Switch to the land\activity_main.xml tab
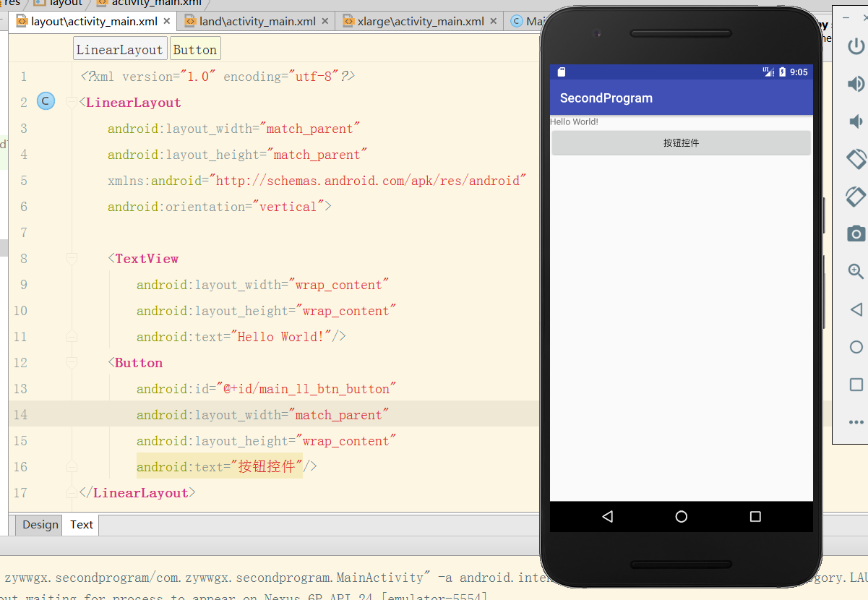 pyautogui.click(x=257, y=21)
